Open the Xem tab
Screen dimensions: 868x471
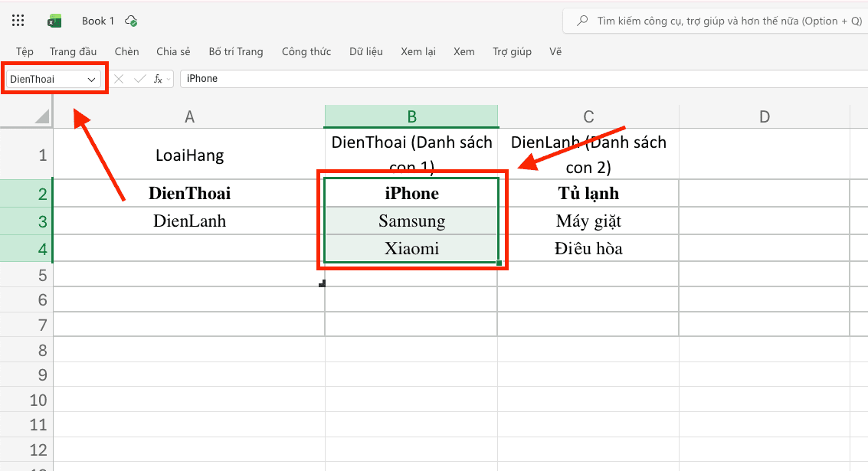point(464,51)
